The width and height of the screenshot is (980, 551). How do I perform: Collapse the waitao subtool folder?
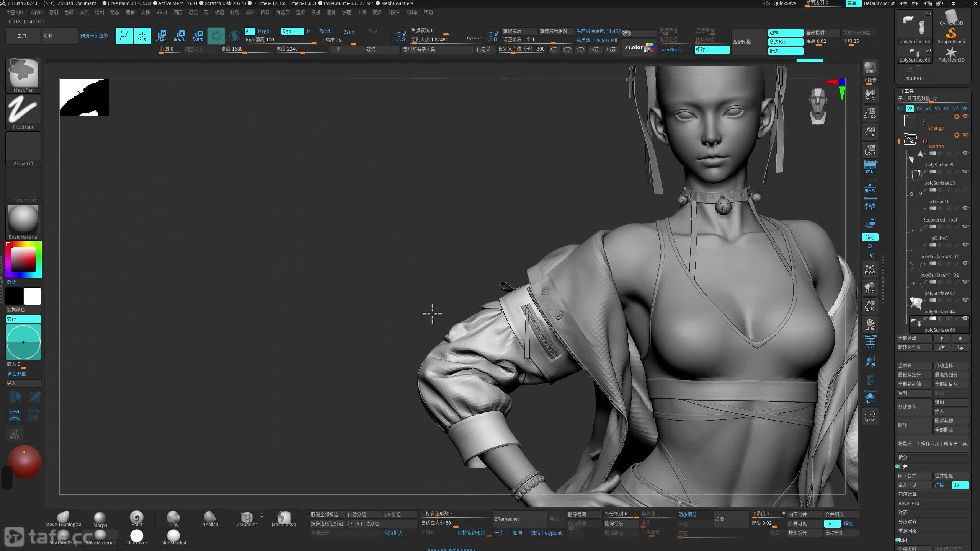(910, 139)
